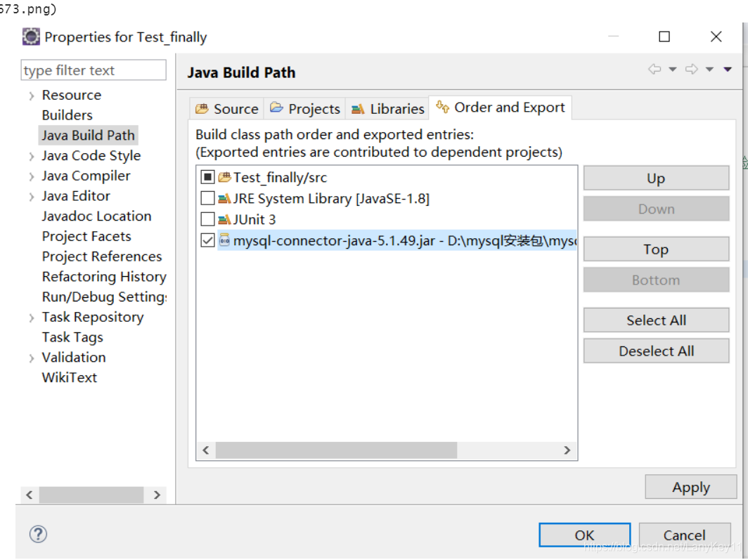Open the view menu dropdown triangle

pos(728,70)
